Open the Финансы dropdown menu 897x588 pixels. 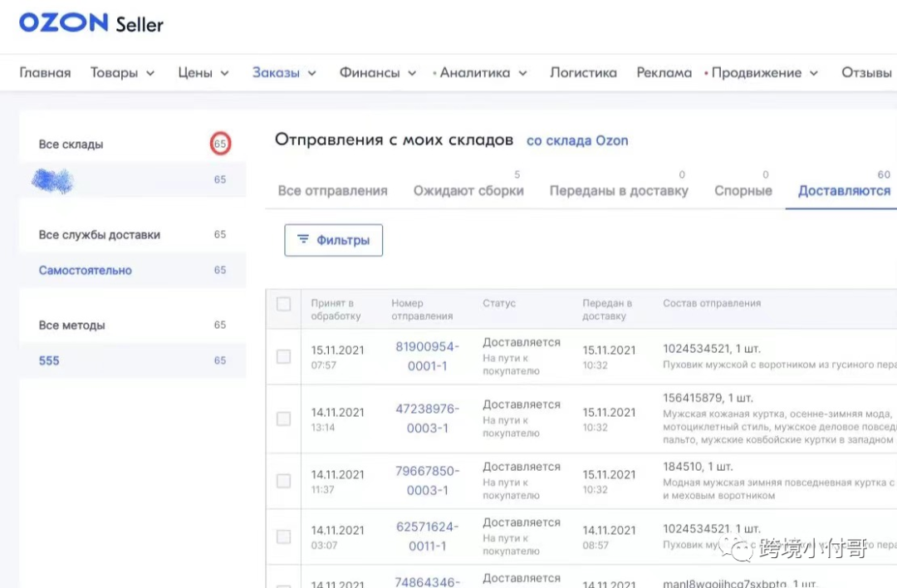point(377,73)
